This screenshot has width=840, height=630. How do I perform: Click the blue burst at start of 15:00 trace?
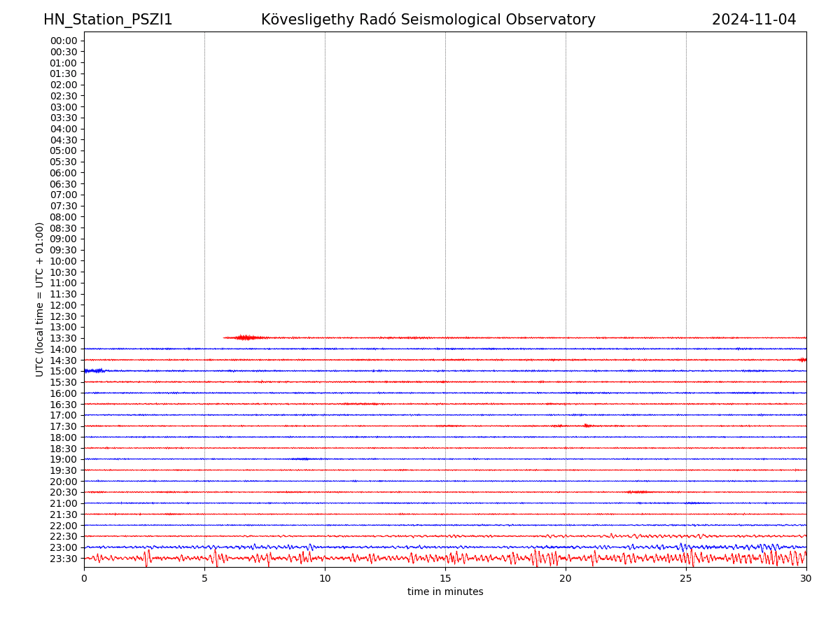pyautogui.click(x=94, y=370)
